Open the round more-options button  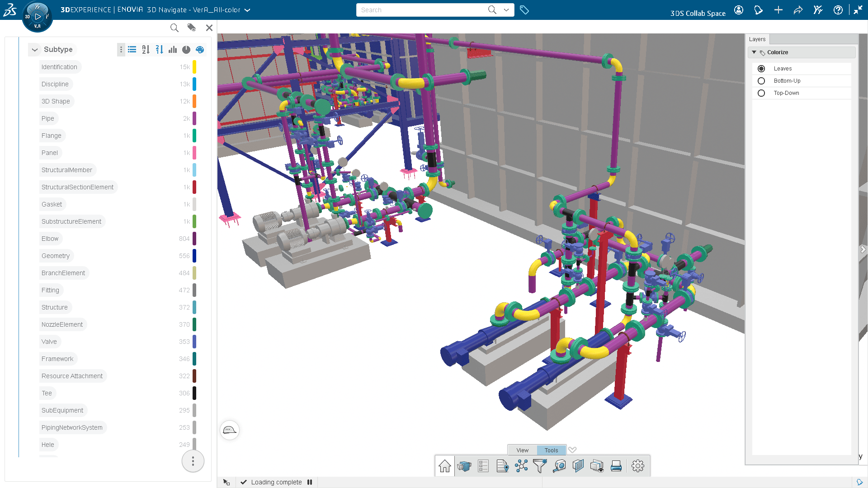[193, 461]
